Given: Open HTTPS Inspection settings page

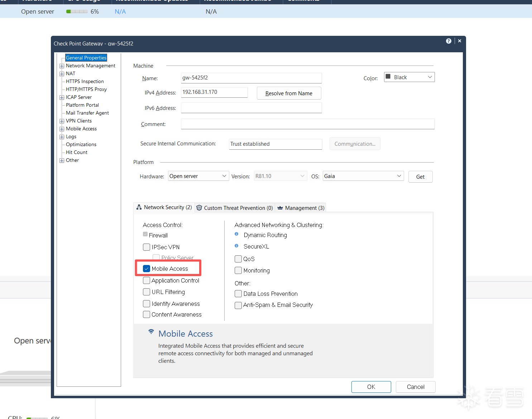Looking at the screenshot, I should click(x=85, y=81).
